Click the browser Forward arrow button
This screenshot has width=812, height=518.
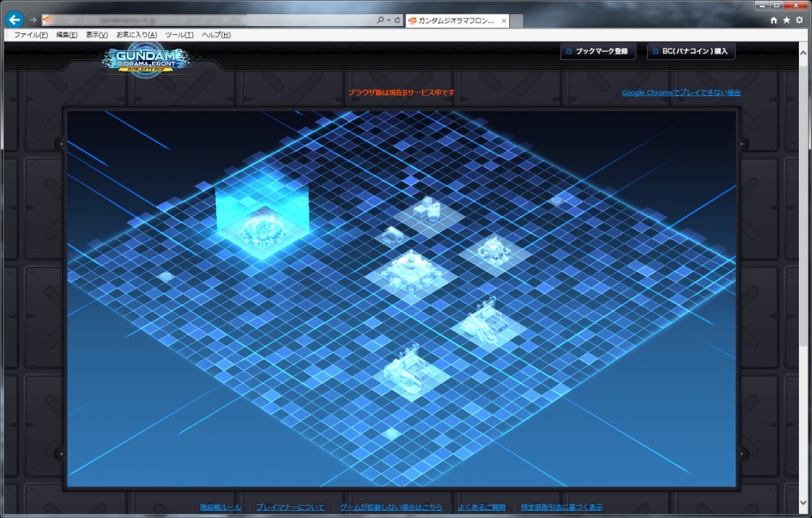click(x=32, y=19)
